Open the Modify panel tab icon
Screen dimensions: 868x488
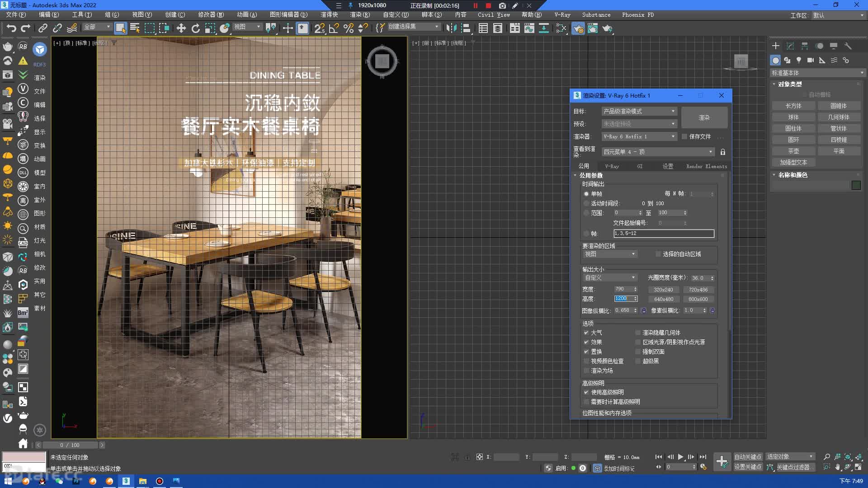pyautogui.click(x=790, y=46)
